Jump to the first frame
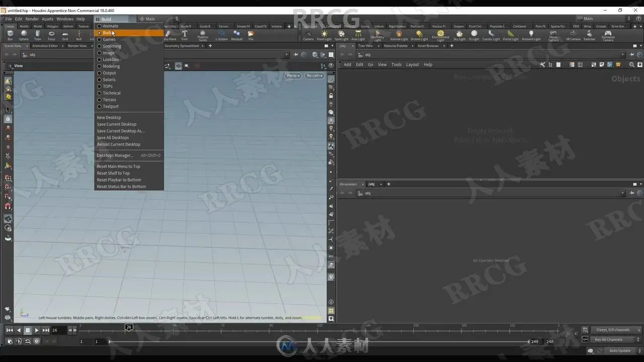The height and width of the screenshot is (362, 644). pos(10,330)
